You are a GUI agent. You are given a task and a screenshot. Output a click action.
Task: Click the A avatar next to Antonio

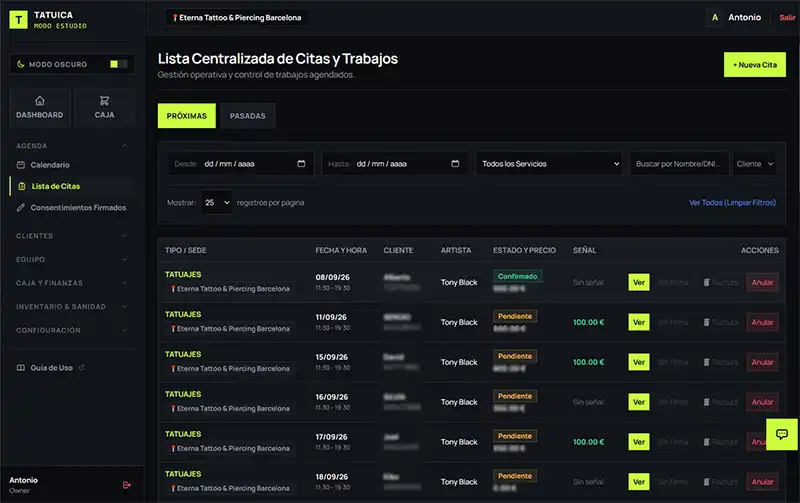tap(715, 17)
